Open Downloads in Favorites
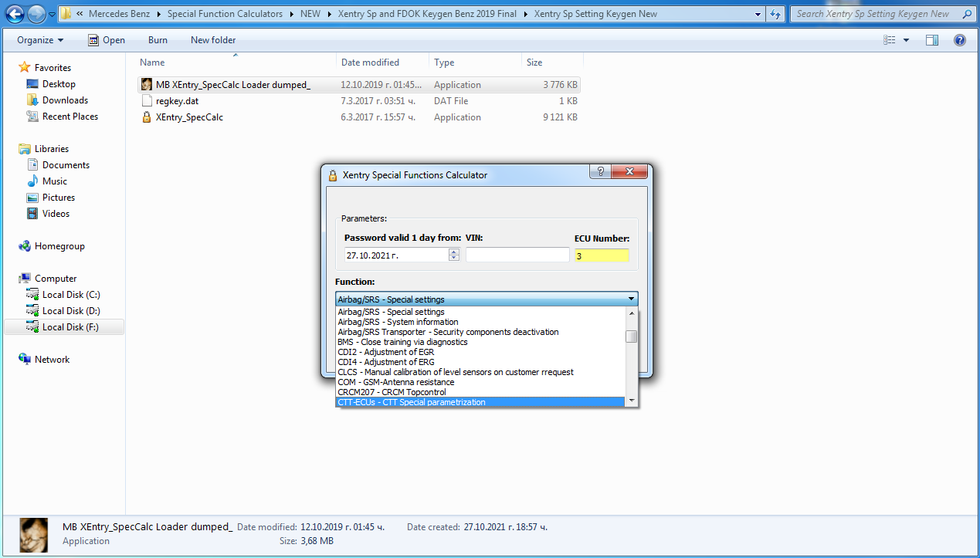Viewport: 980px width, 558px height. (x=65, y=100)
